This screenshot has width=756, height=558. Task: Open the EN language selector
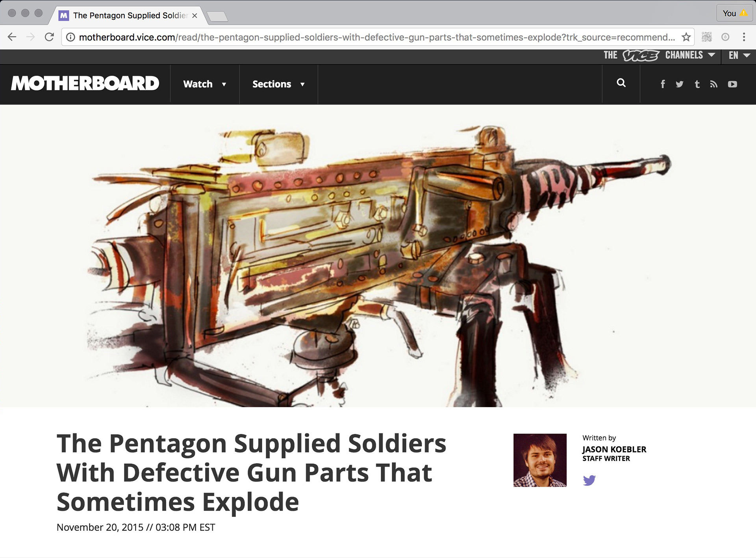coord(739,55)
